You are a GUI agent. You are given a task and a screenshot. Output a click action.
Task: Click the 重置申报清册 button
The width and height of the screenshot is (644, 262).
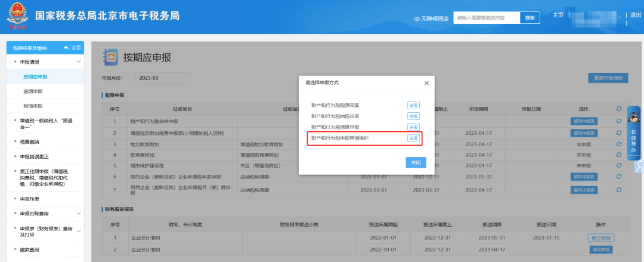point(608,78)
